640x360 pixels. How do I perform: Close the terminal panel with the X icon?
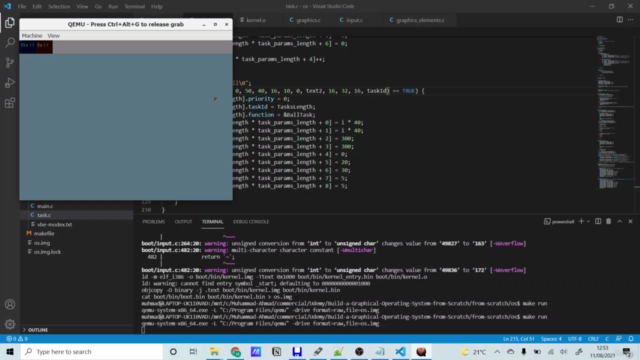[x=630, y=222]
